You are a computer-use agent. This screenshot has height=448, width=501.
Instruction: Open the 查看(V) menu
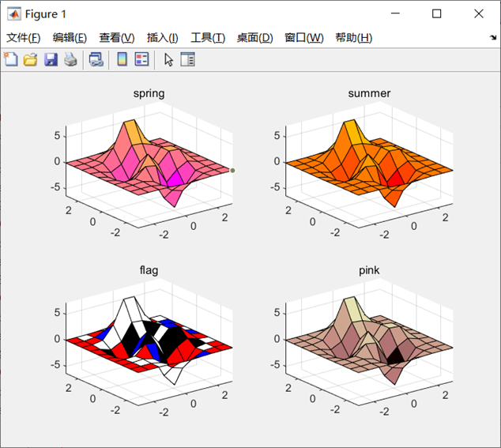[x=117, y=38]
